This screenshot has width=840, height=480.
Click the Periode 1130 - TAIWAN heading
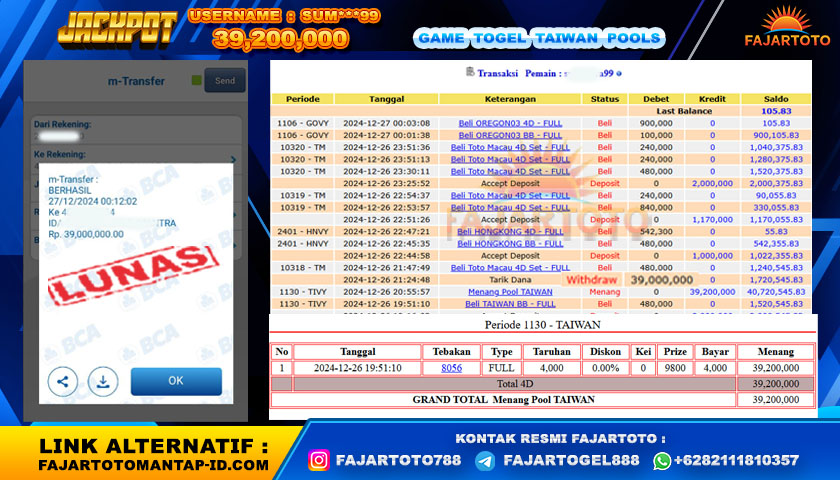[x=543, y=325]
